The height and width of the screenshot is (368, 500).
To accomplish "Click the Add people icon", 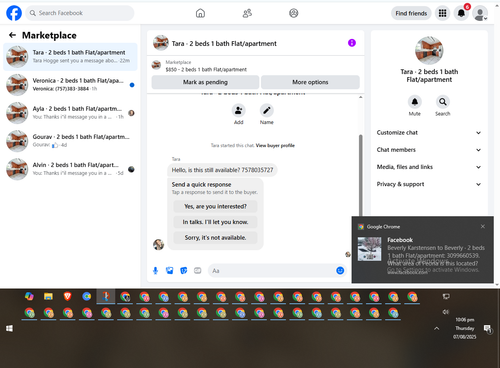I will (x=239, y=110).
